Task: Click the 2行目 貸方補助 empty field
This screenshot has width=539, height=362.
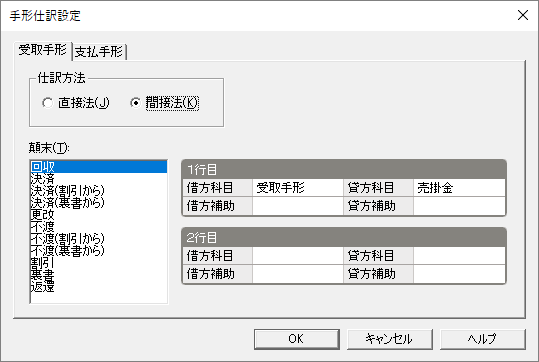Action: coord(459,274)
